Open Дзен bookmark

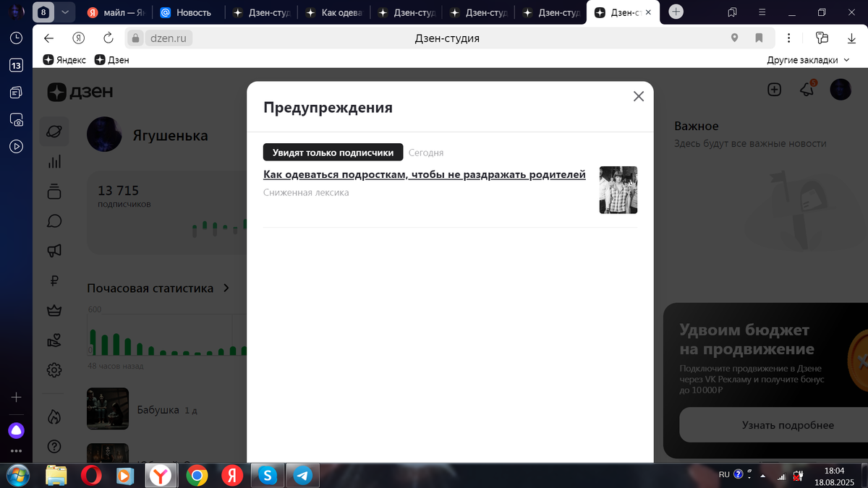111,60
